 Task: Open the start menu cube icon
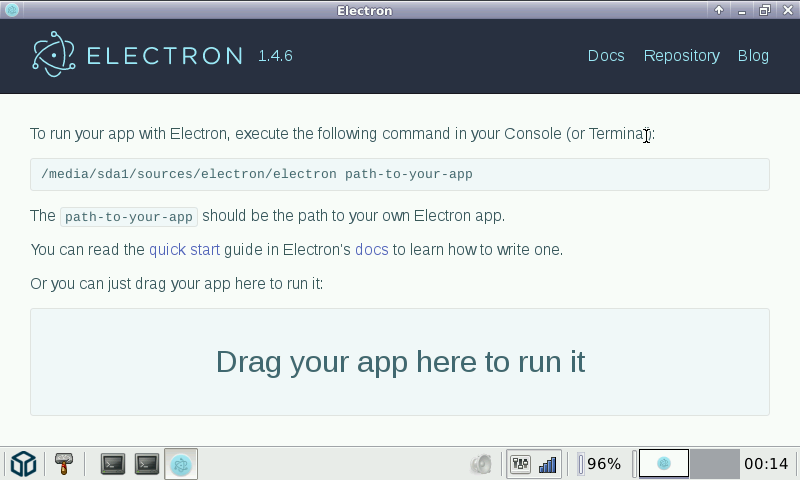23,464
